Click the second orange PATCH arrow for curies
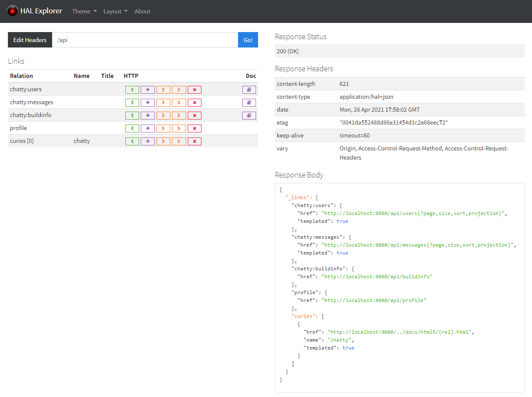 179,141
